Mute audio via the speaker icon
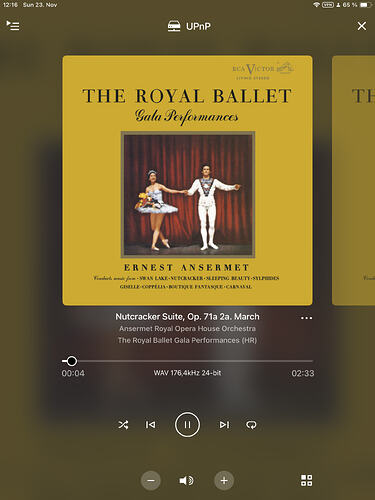This screenshot has height=500, width=375. click(186, 480)
